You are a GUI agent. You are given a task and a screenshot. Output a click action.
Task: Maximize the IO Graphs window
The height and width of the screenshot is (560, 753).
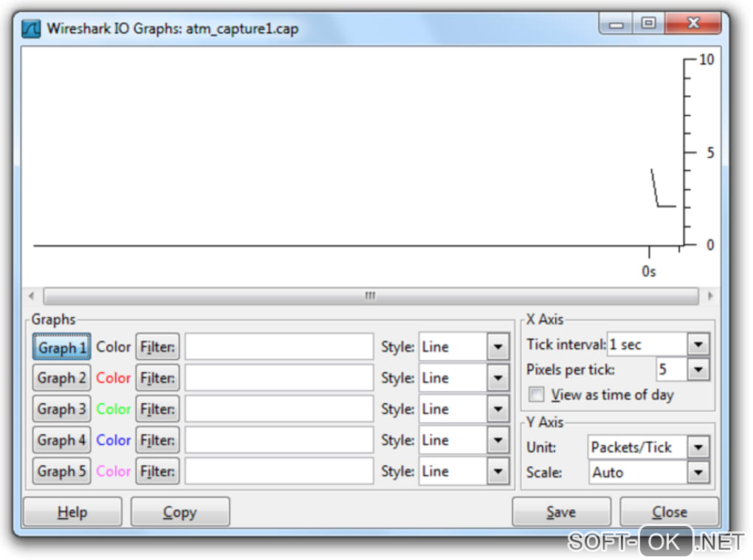[x=648, y=23]
